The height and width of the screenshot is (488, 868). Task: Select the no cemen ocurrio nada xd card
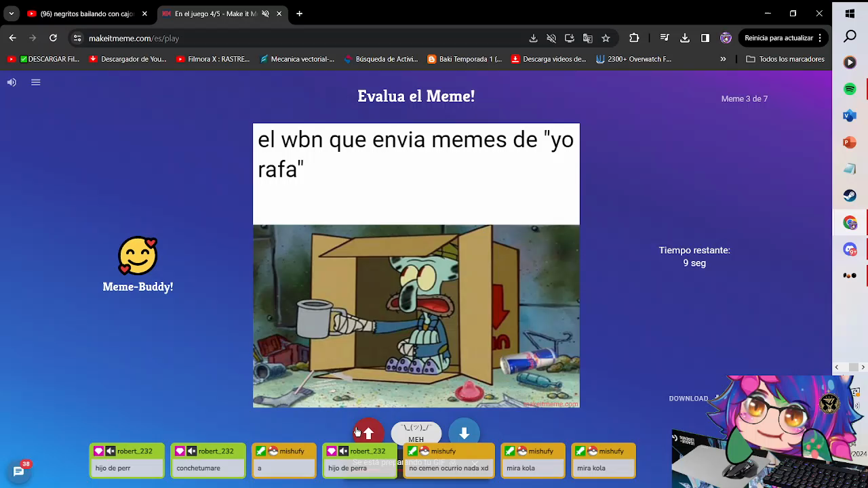[448, 460]
